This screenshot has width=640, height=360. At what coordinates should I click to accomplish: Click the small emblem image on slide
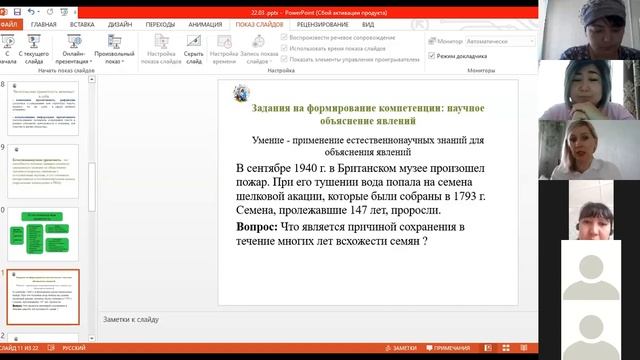[241, 93]
